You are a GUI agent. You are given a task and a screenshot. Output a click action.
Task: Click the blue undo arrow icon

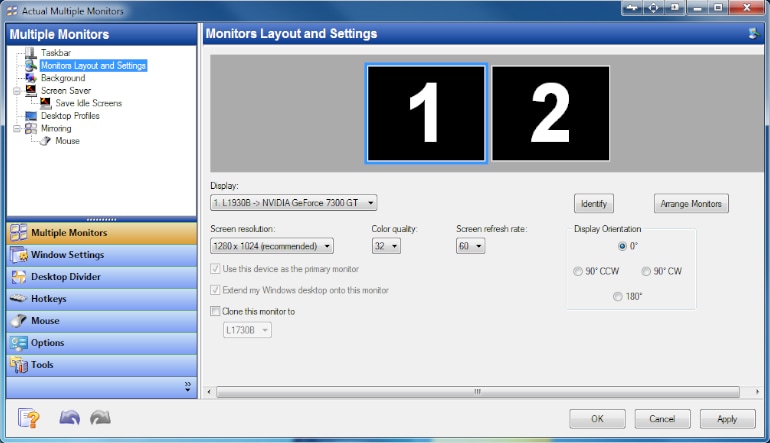pos(69,417)
